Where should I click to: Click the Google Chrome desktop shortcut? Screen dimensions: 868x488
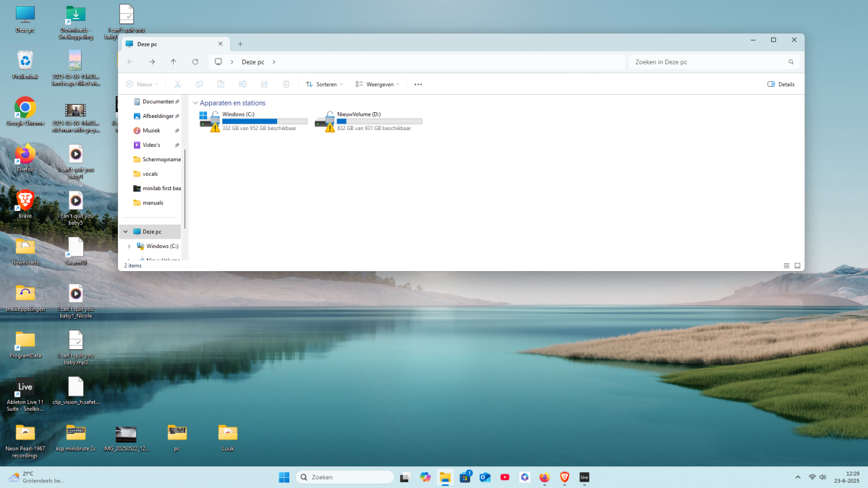click(25, 112)
